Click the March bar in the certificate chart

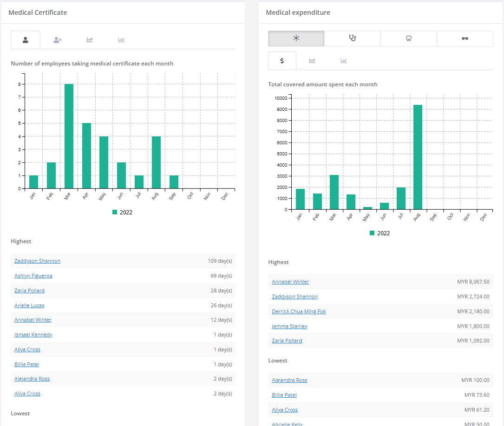point(69,136)
